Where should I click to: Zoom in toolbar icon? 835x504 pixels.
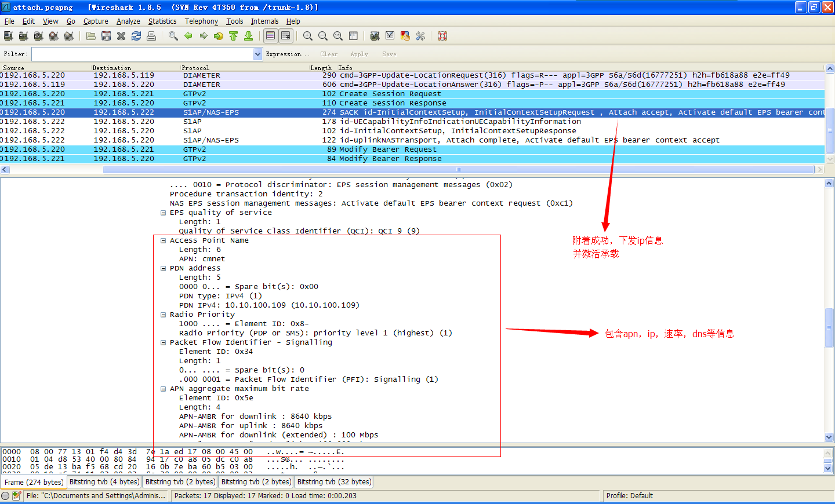click(x=308, y=36)
